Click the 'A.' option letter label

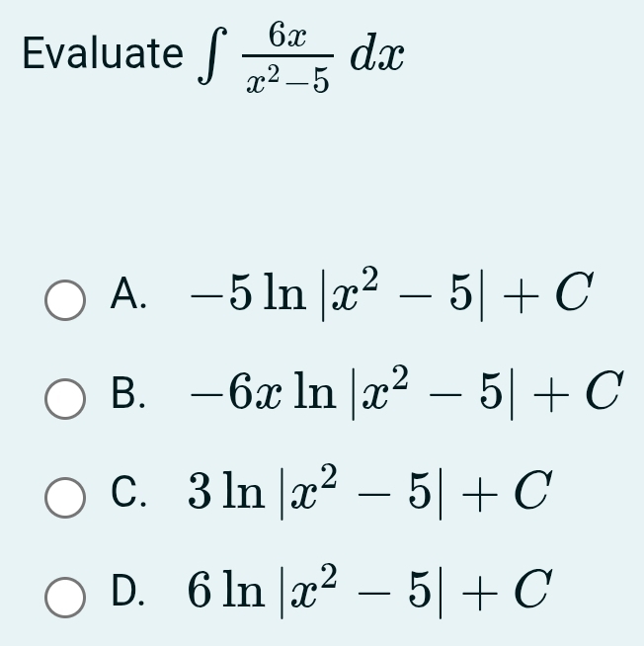(x=130, y=293)
